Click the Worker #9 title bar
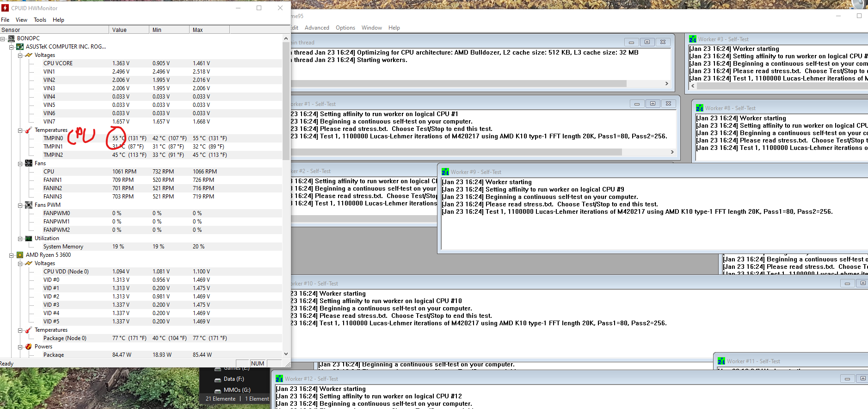The height and width of the screenshot is (409, 868). [x=653, y=172]
